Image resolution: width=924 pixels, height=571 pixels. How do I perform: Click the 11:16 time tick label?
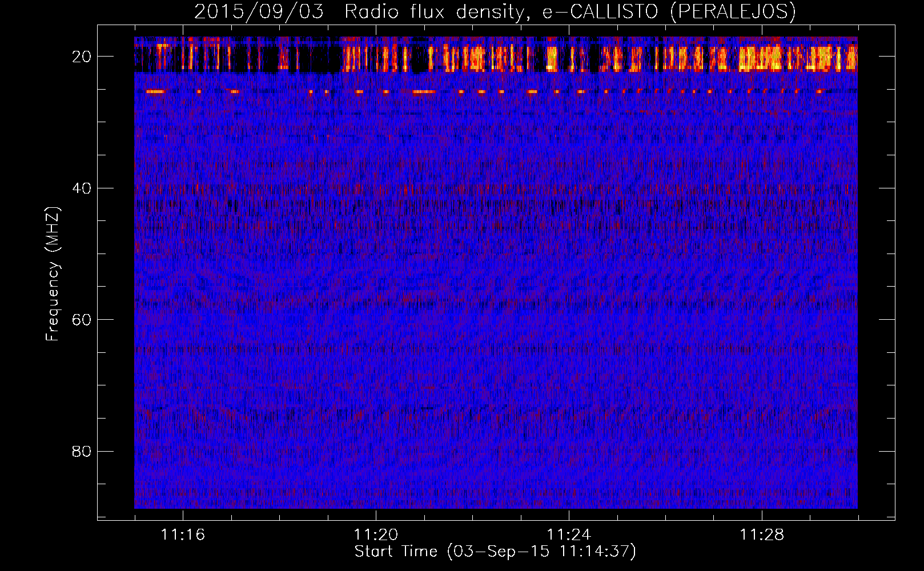pos(183,535)
